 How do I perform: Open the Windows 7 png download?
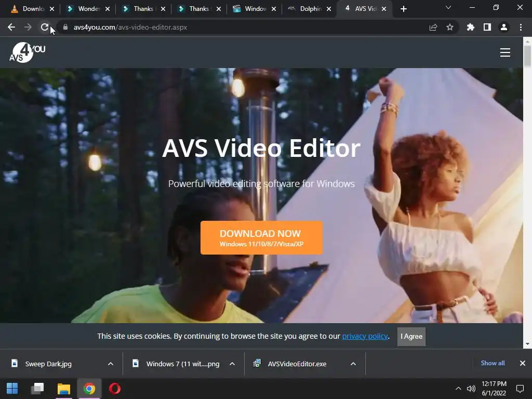point(182,364)
